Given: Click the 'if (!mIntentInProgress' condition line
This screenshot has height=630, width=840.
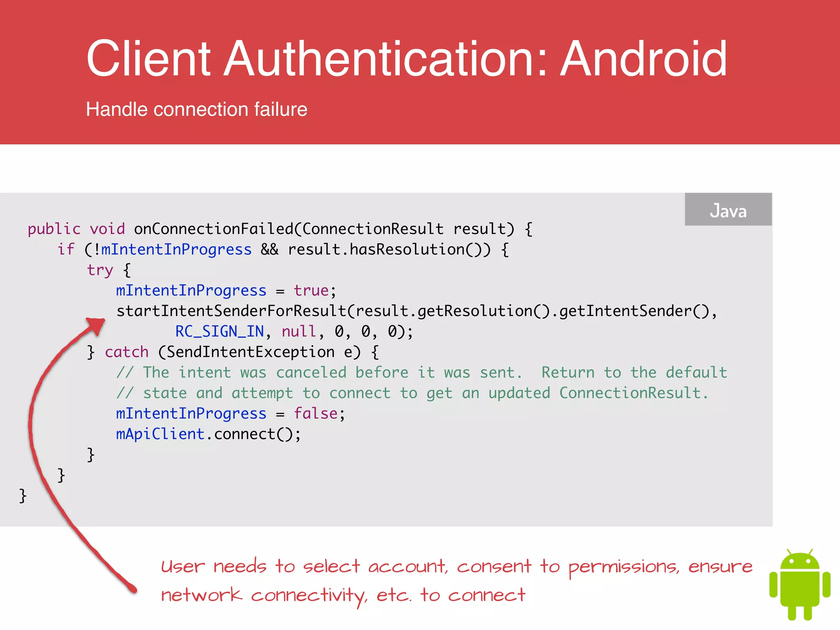Looking at the screenshot, I should click(x=283, y=249).
